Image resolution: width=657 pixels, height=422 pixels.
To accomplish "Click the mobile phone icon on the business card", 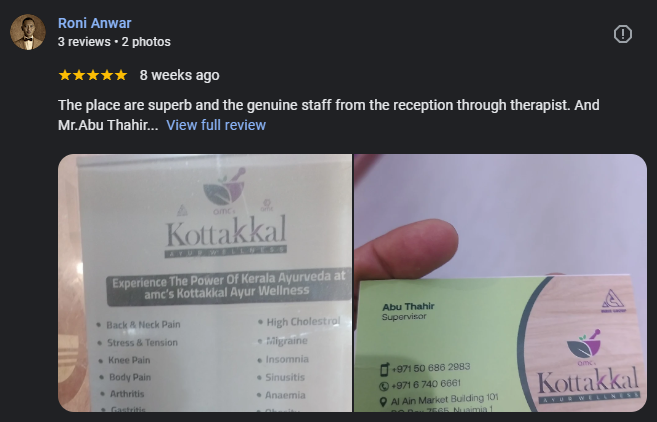I will coord(384,369).
